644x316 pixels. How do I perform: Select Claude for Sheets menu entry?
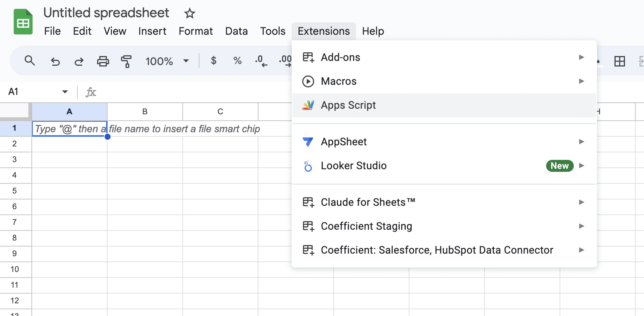[444, 202]
